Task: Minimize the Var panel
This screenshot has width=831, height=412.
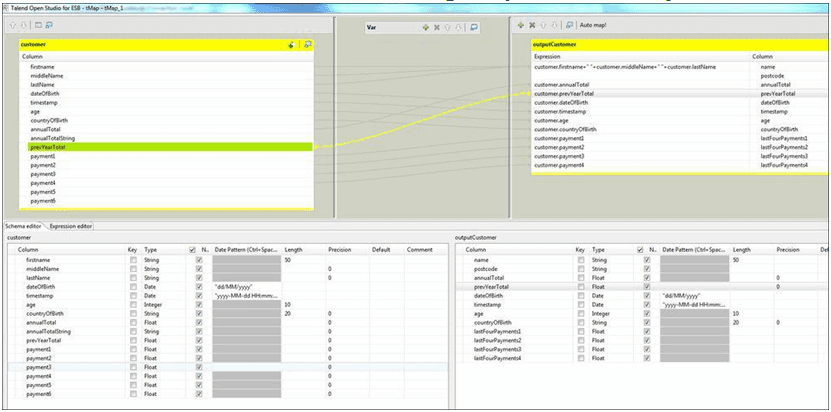Action: (x=474, y=27)
